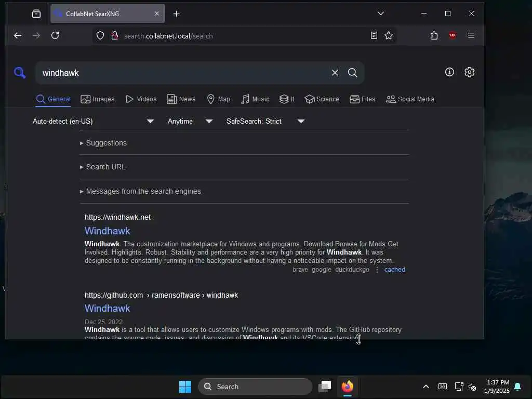Toggle reader view icon in address bar
This screenshot has height=399, width=532.
(374, 36)
